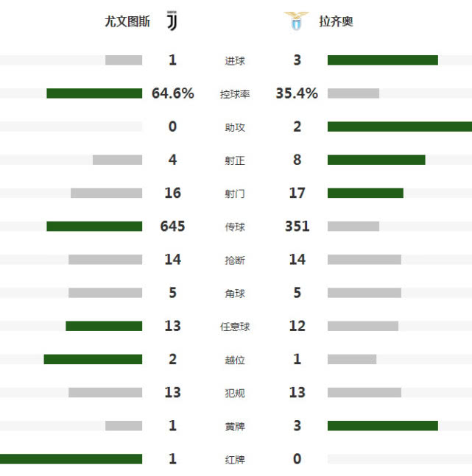Click Lazio green 射正 shots-on-target bar

376,160
